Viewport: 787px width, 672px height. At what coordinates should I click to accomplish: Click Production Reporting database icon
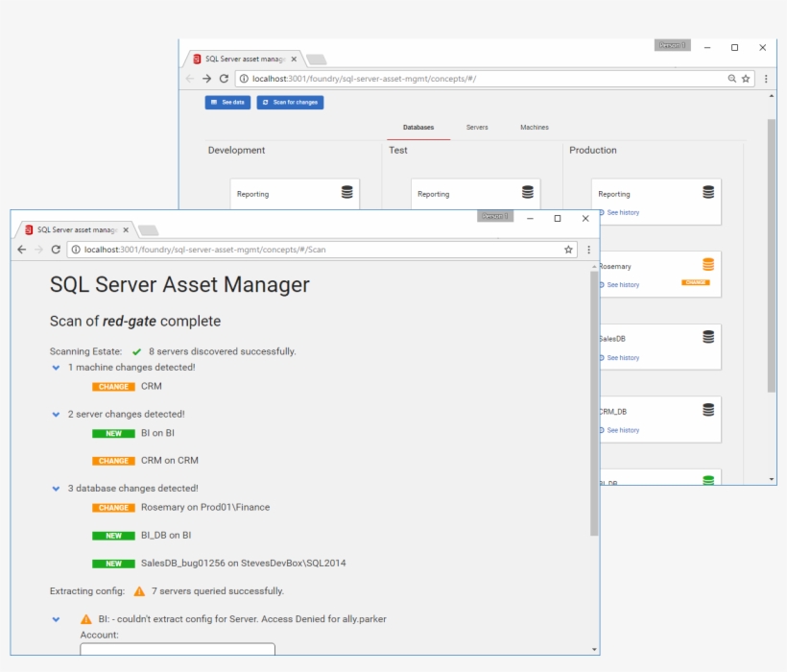708,192
